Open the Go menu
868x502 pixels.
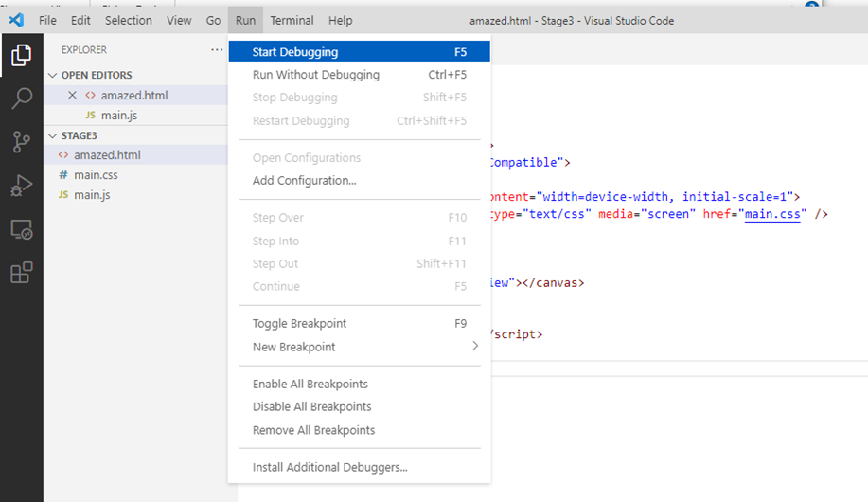(x=213, y=21)
